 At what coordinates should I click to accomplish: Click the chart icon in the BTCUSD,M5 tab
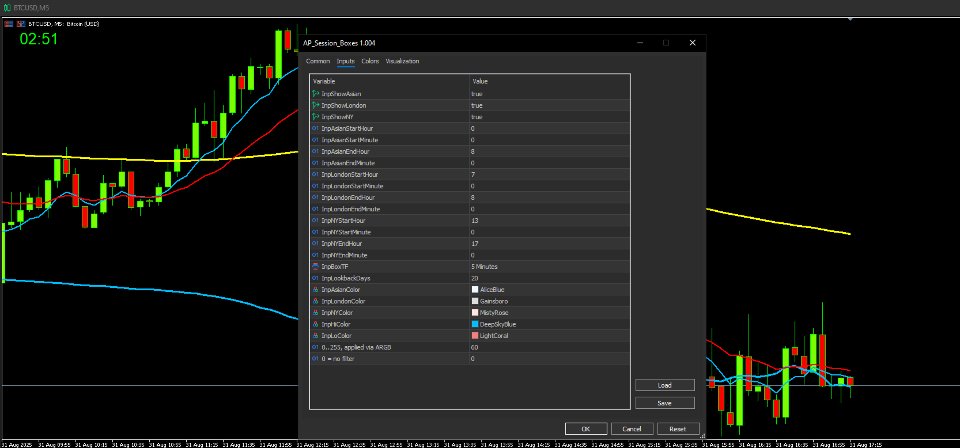7,6
